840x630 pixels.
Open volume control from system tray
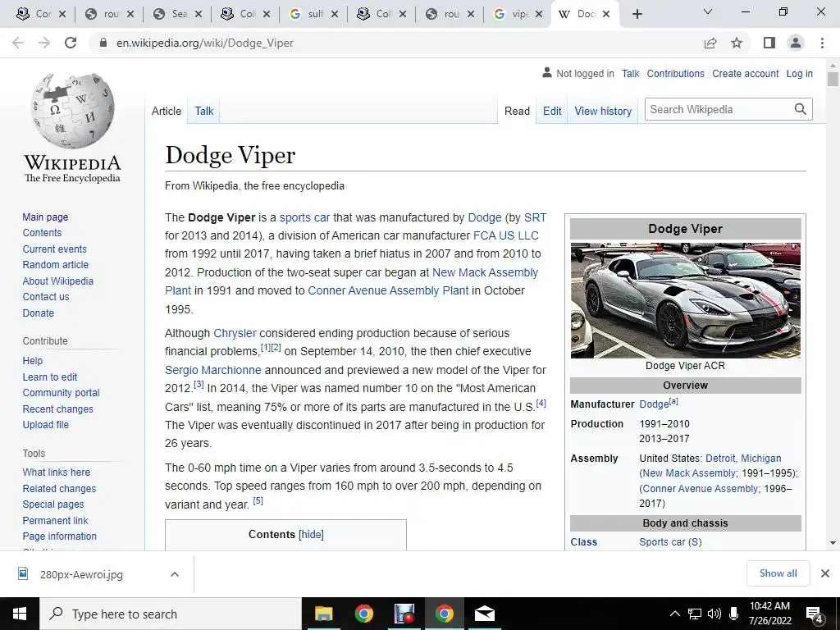714,614
